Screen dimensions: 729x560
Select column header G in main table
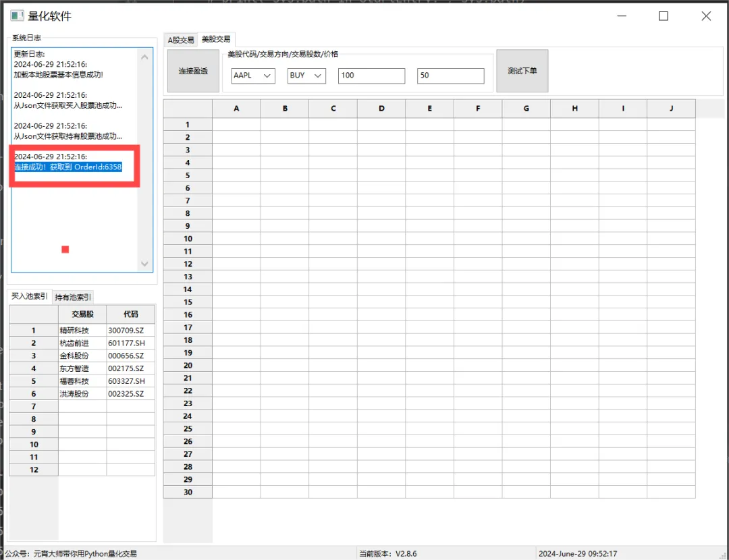click(526, 108)
